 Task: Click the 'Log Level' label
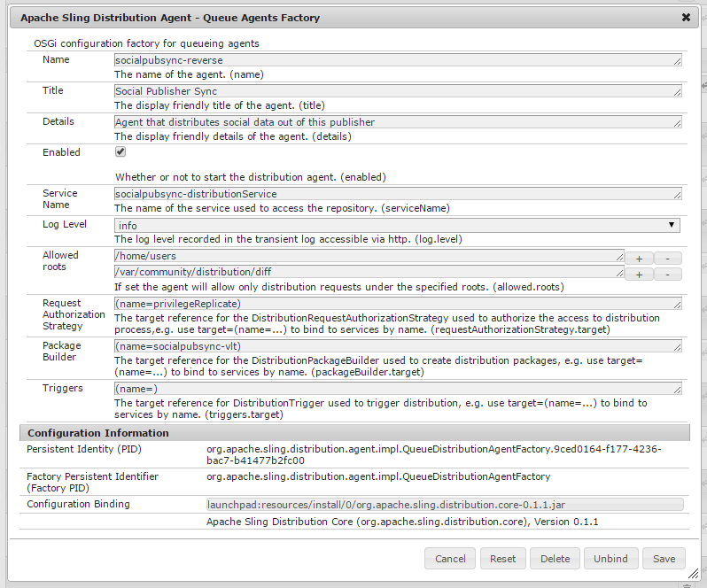coord(65,224)
